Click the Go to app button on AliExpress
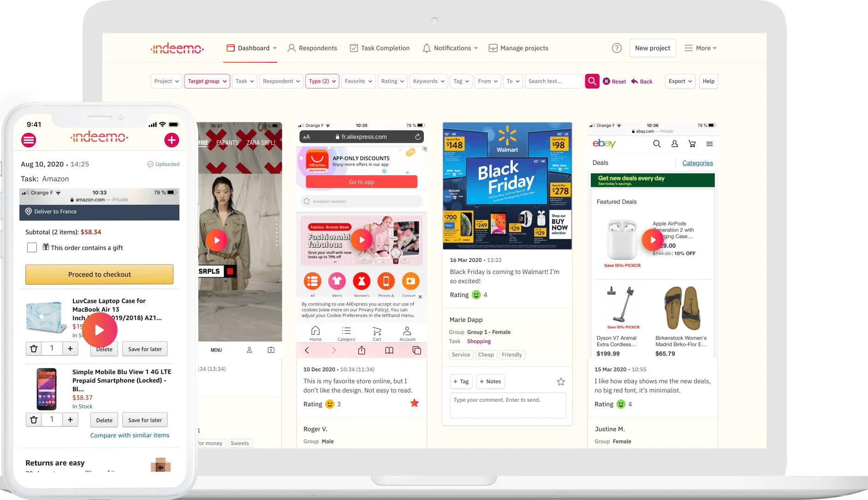 click(x=362, y=182)
